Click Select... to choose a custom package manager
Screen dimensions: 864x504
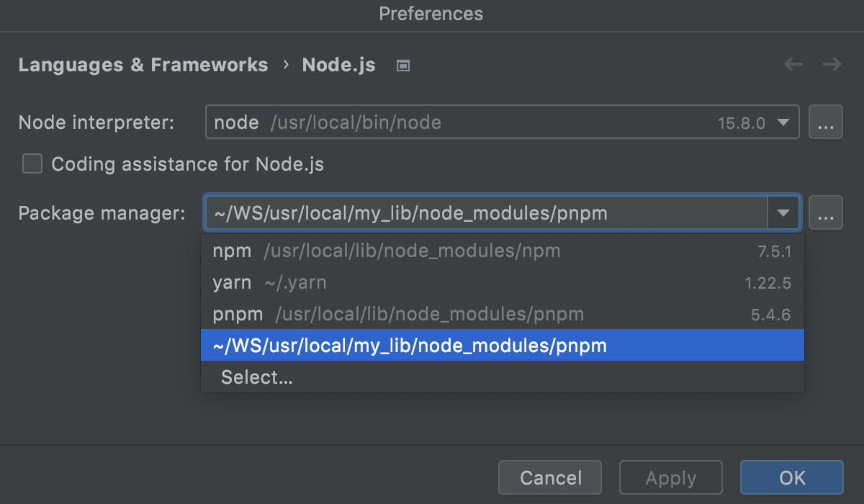[x=256, y=377]
